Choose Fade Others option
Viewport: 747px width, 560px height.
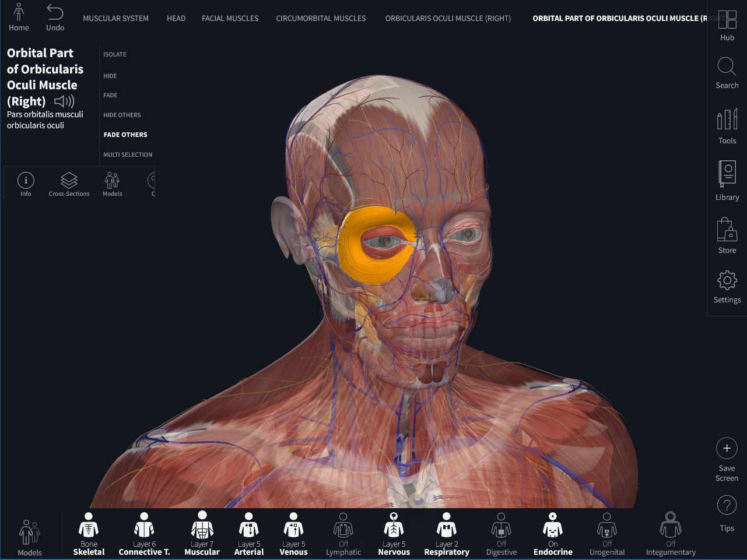coord(125,135)
